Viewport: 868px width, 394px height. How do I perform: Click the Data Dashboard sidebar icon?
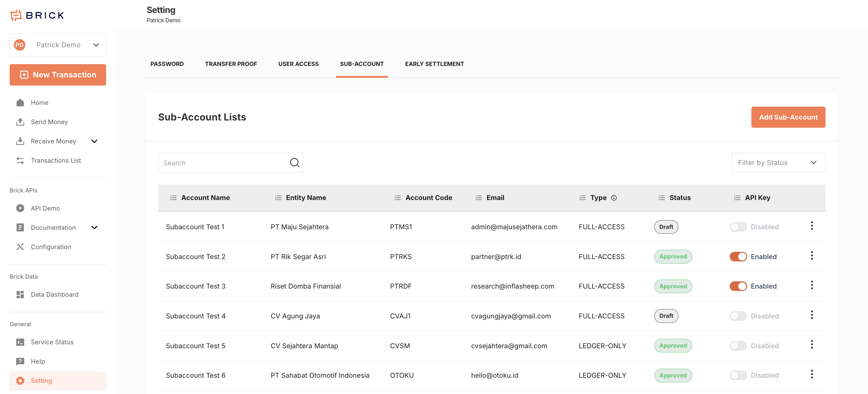point(20,295)
